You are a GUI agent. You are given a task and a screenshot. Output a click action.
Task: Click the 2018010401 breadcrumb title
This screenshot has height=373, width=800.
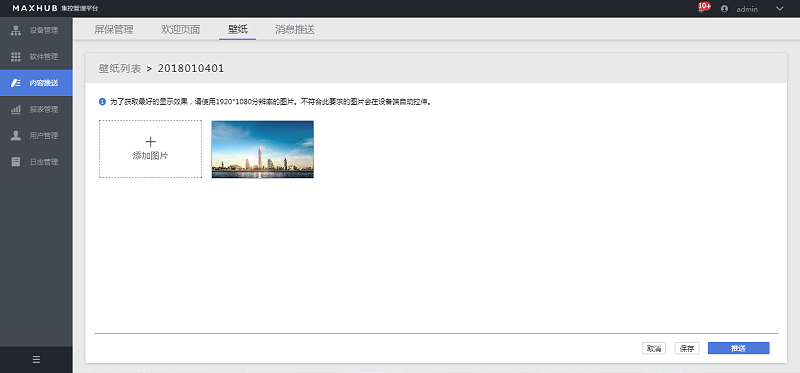coord(191,68)
